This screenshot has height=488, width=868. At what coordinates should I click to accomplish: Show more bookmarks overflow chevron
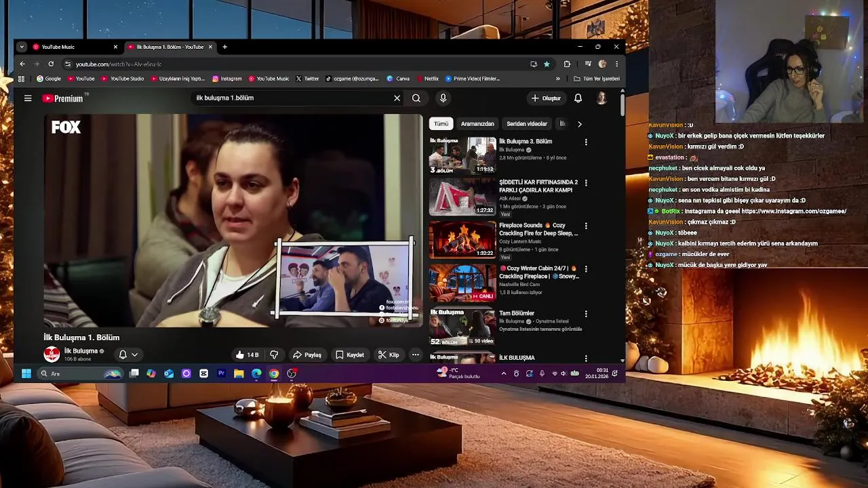558,79
